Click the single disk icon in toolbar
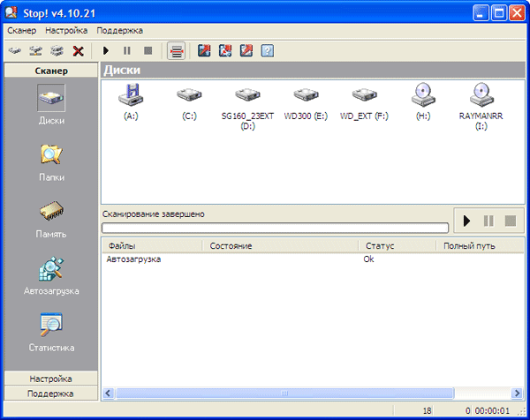This screenshot has width=530, height=420. [x=14, y=51]
